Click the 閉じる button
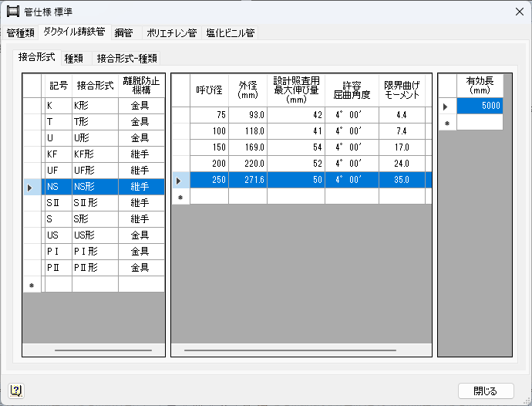This screenshot has height=406, width=532. point(485,391)
